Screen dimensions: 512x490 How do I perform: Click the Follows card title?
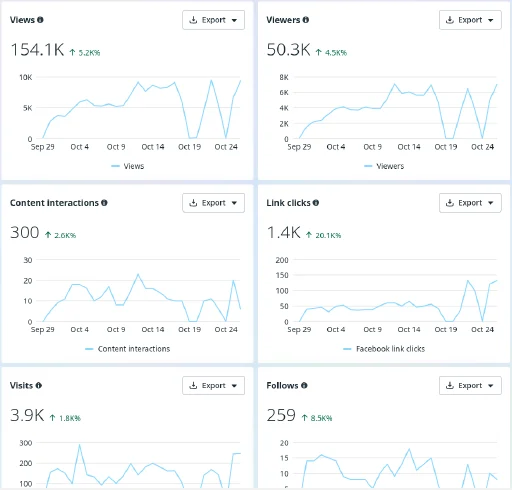pos(282,385)
